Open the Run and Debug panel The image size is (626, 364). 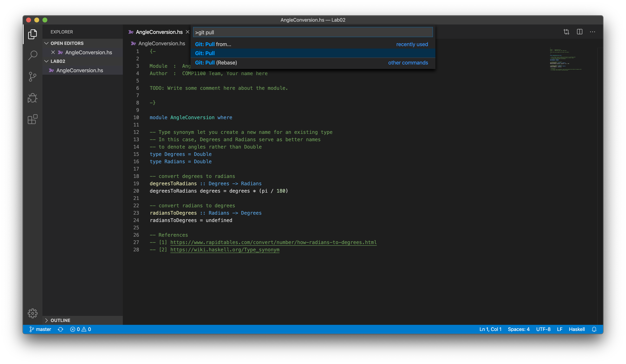point(32,98)
